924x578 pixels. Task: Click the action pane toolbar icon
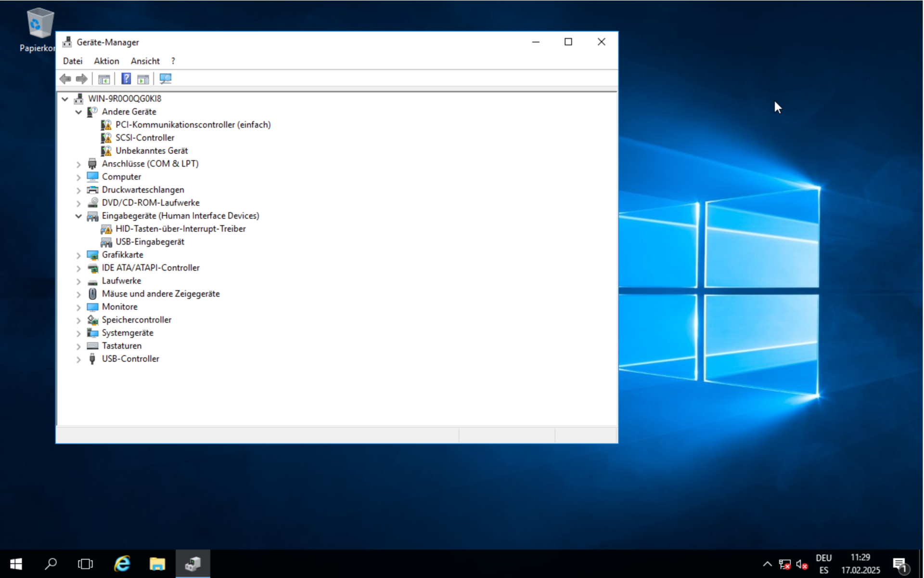143,79
